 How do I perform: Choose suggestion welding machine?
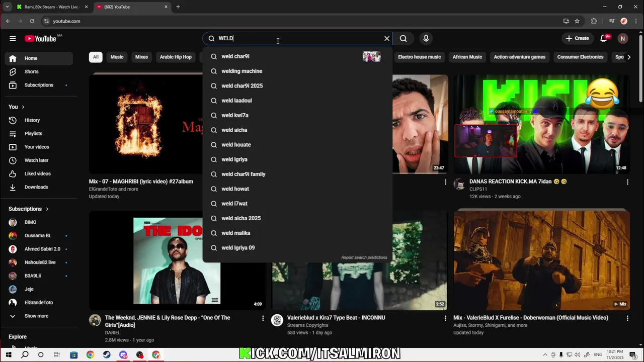(x=297, y=71)
